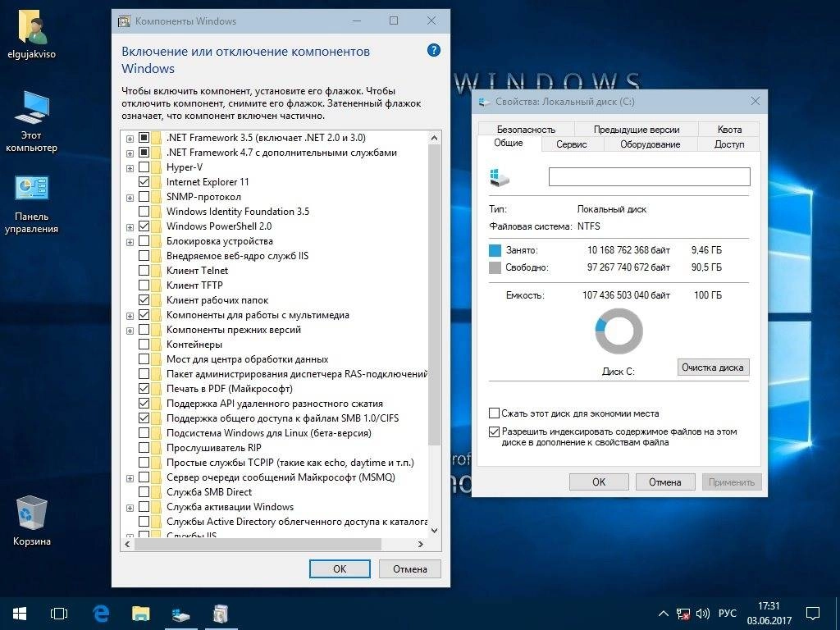
Task: Click Отмена in disk properties dialog
Action: [664, 482]
